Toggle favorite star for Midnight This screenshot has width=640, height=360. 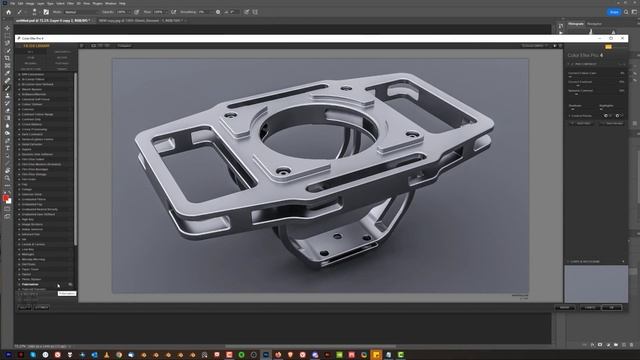pyautogui.click(x=19, y=254)
